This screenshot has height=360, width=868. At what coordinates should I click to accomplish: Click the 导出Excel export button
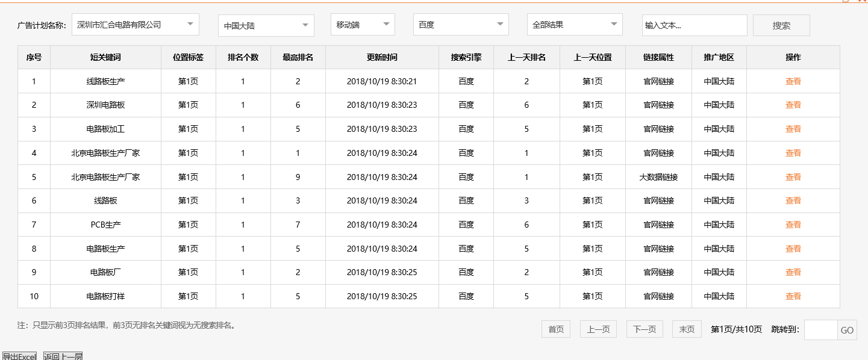[x=19, y=356]
